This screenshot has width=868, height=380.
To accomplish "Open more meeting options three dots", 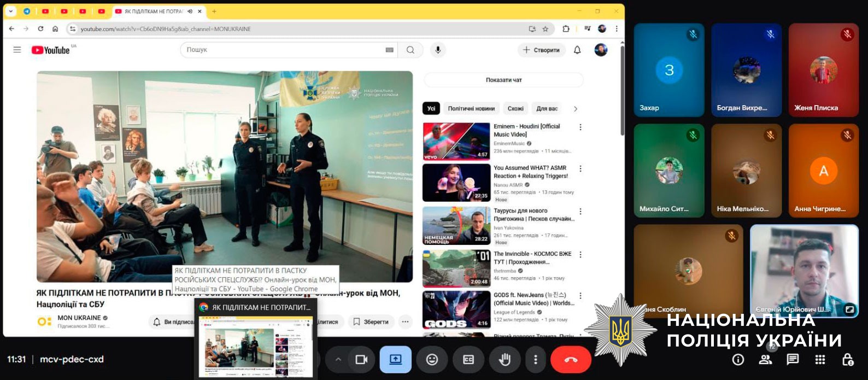I will pyautogui.click(x=536, y=359).
